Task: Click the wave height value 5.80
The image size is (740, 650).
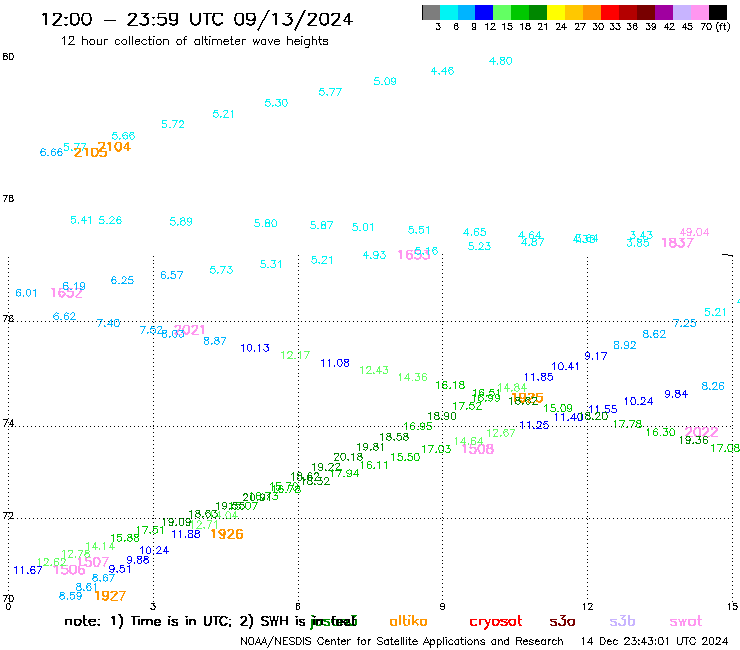Action: (265, 223)
